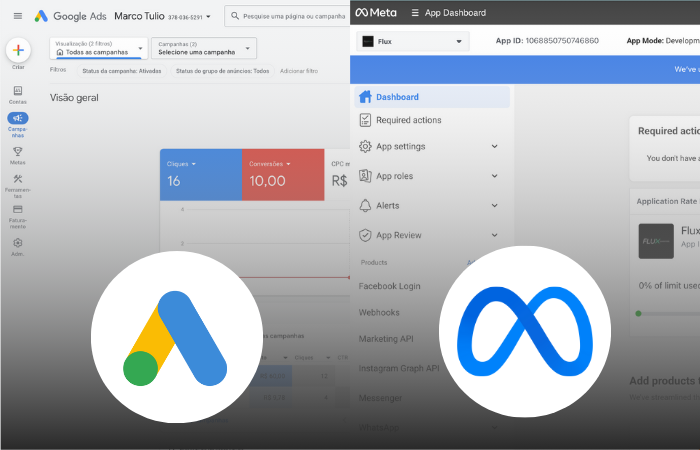
Task: Open Adm. gear icon
Action: pyautogui.click(x=18, y=243)
